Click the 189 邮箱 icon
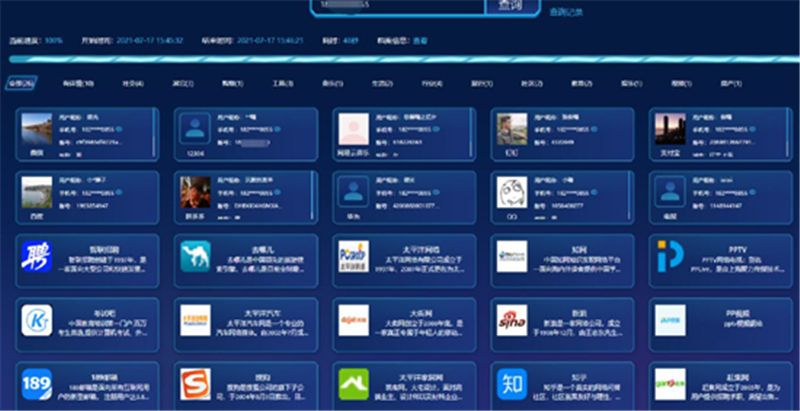Screen dimensions: 800x411 tap(37, 384)
